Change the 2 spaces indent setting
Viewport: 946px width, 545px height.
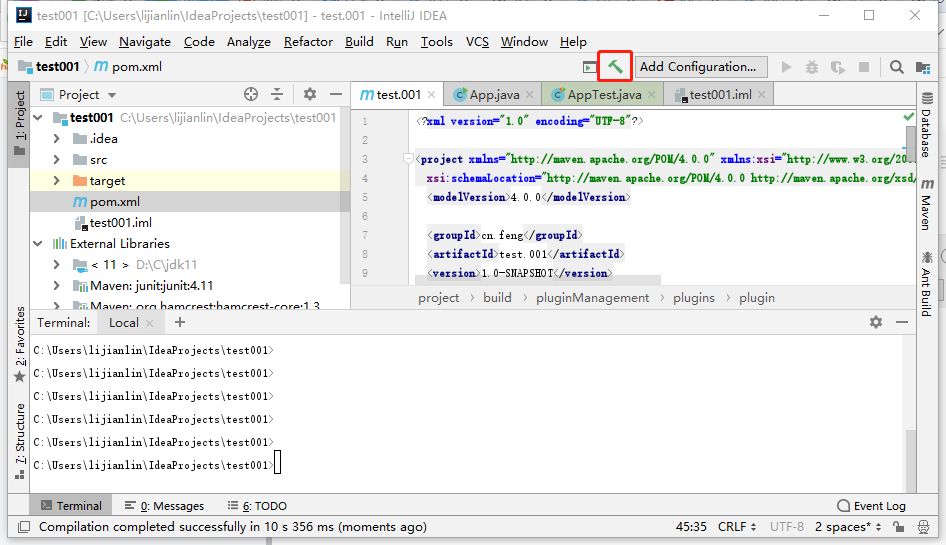[x=848, y=527]
